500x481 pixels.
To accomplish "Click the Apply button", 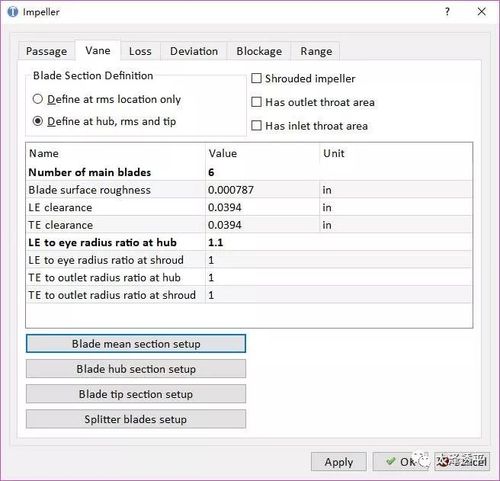I will click(339, 462).
